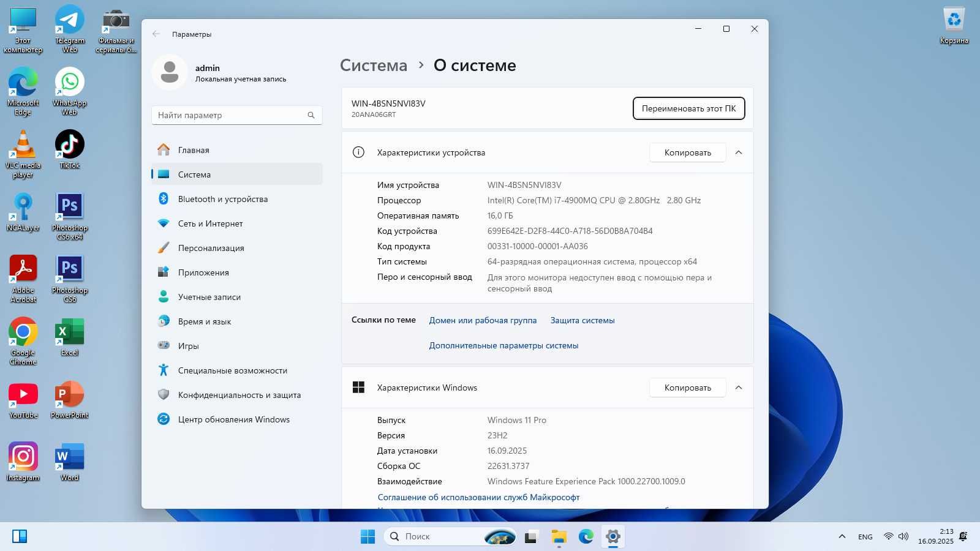
Task: Click ENG language indicator
Action: [865, 537]
